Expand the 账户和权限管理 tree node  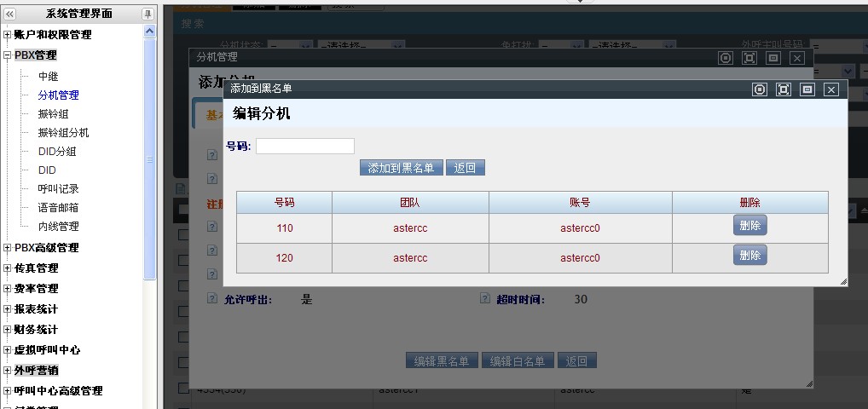pos(8,35)
